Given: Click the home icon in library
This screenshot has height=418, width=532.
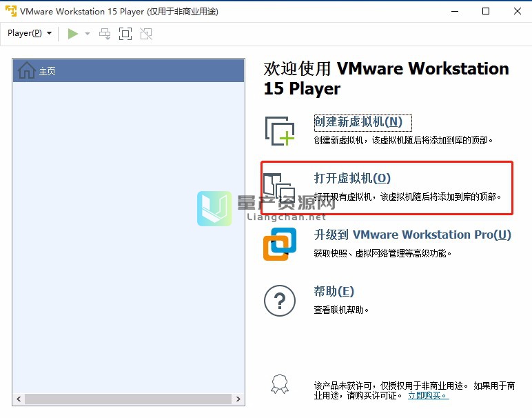Looking at the screenshot, I should [x=26, y=70].
